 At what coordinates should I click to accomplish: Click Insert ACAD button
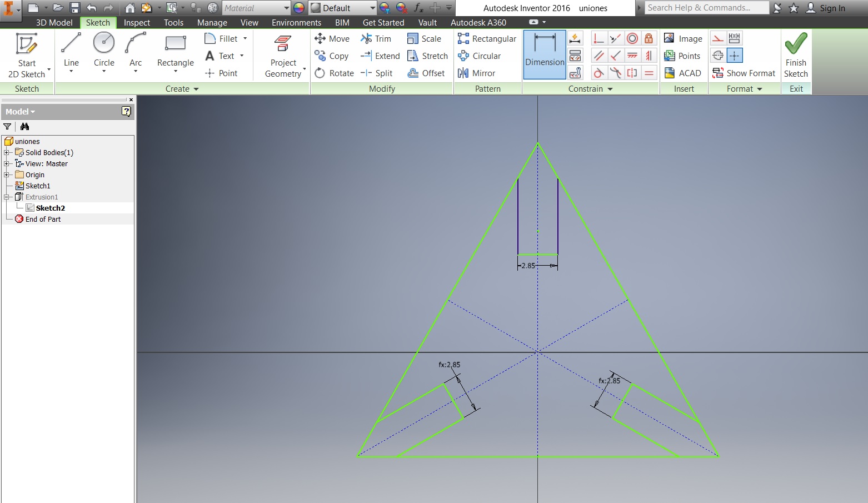683,73
